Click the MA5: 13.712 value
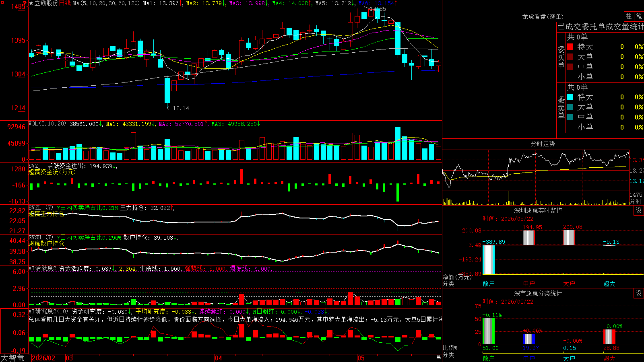The image size is (644, 362). pyautogui.click(x=333, y=3)
